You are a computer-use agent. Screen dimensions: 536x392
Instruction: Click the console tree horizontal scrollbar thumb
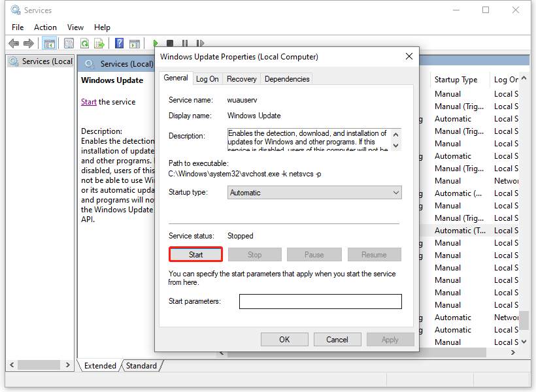(x=39, y=365)
